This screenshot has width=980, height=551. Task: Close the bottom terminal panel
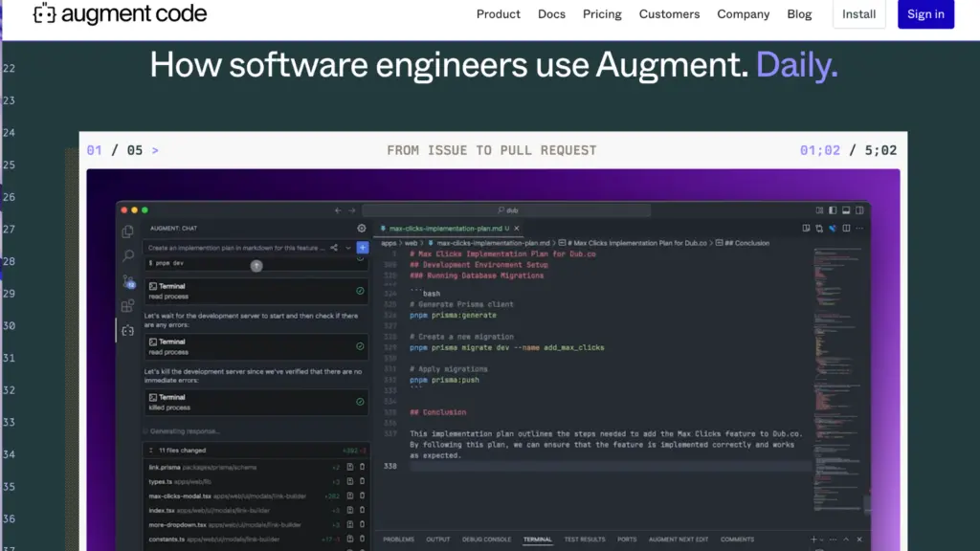[x=859, y=540]
